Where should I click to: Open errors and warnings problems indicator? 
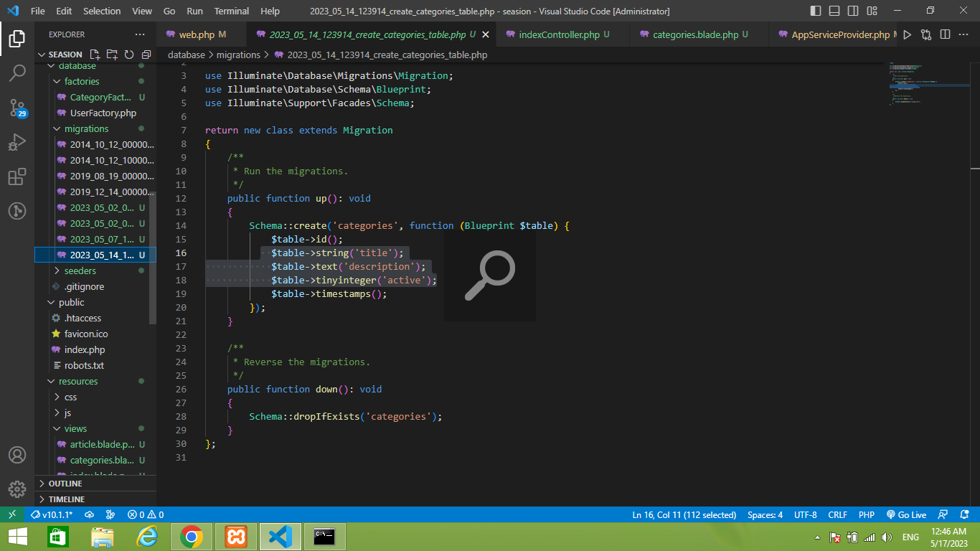tap(146, 514)
